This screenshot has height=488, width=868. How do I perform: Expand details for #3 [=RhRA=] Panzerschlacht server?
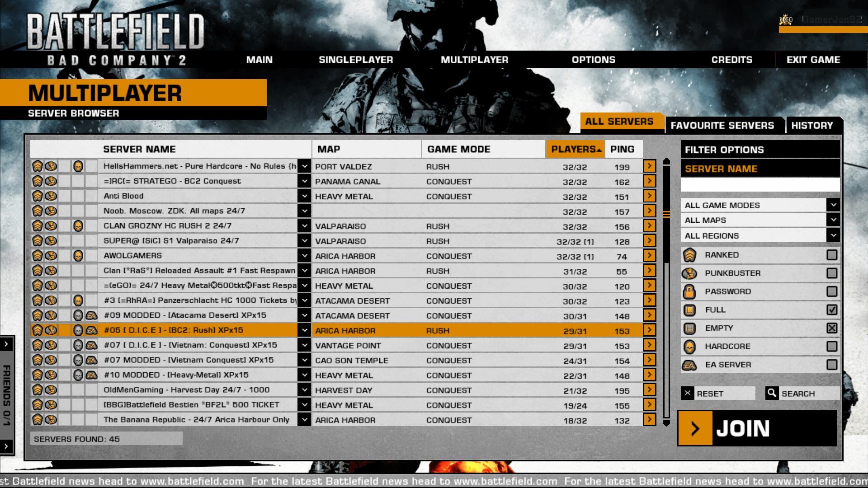305,300
